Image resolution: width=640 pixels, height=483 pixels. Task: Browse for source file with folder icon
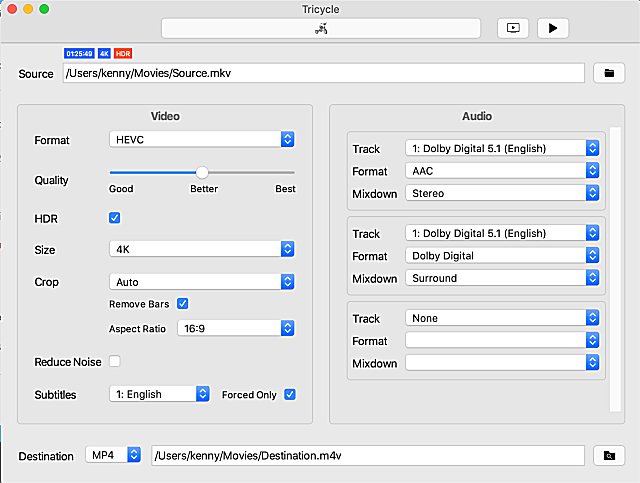click(x=608, y=73)
